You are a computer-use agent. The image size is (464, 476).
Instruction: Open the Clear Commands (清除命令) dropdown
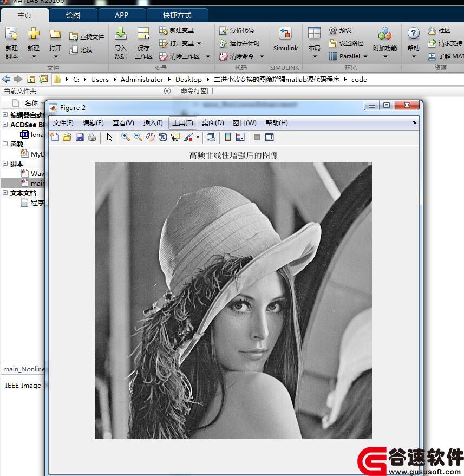[262, 56]
